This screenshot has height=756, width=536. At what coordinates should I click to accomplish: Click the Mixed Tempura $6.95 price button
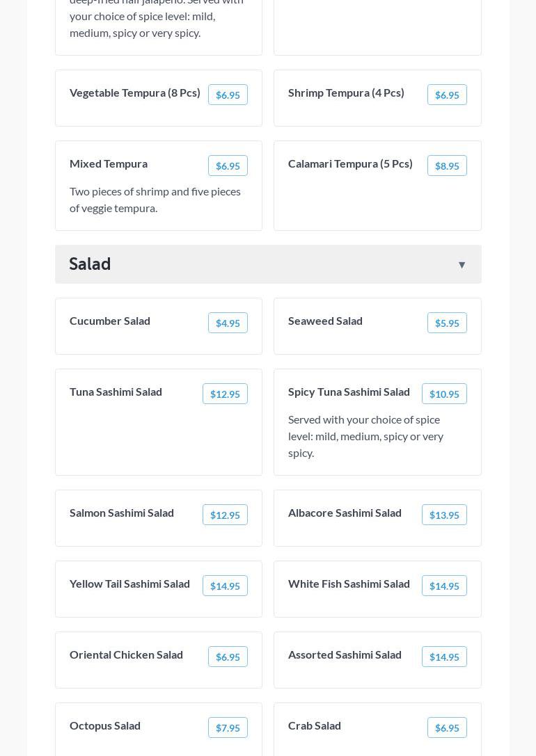coord(228,166)
